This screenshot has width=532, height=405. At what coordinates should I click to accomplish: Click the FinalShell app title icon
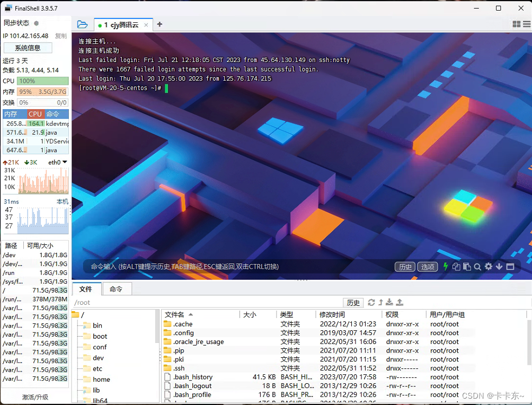click(8, 8)
